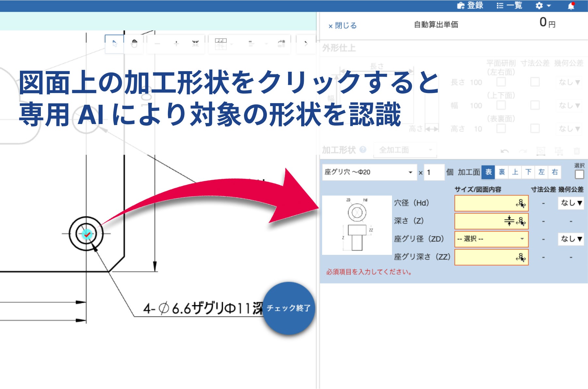Select the 裏 machining face tab
The image size is (588, 389).
click(x=502, y=172)
